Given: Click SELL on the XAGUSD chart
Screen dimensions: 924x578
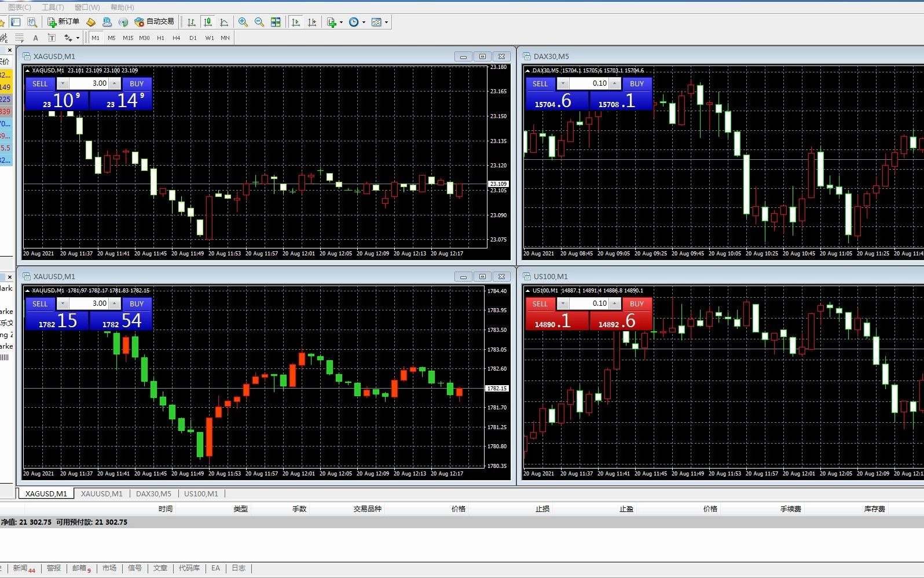Looking at the screenshot, I should pos(40,83).
